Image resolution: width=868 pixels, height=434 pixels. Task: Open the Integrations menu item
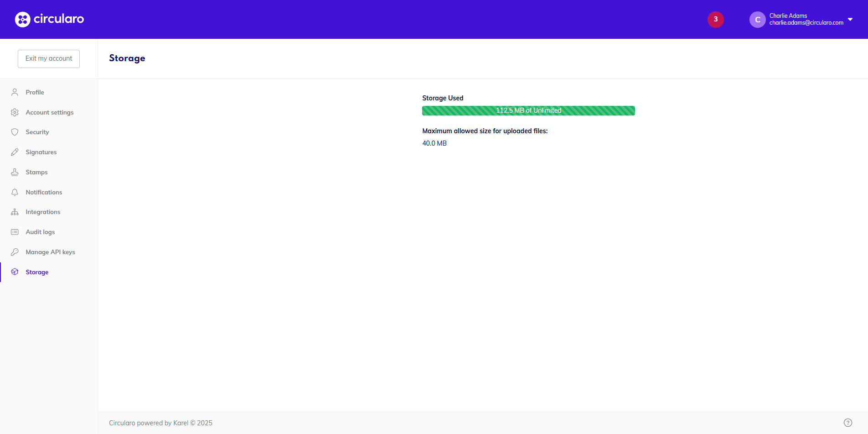[43, 212]
